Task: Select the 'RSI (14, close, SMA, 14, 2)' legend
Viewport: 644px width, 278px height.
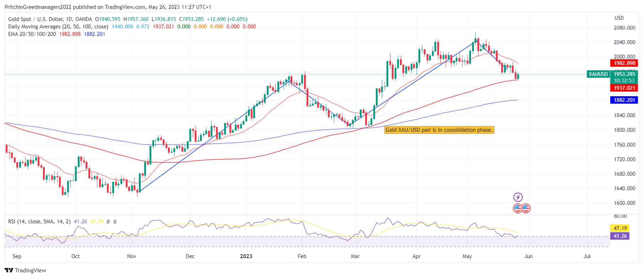Action: [39, 222]
